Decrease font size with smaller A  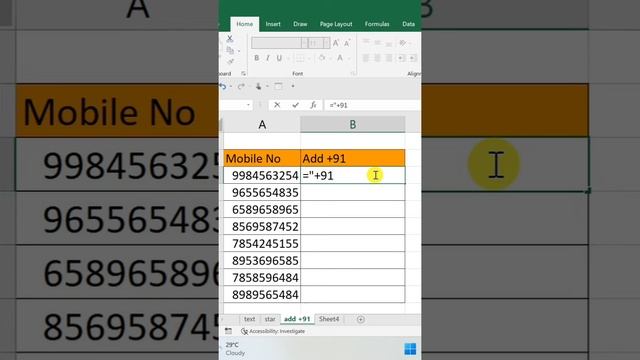[347, 43]
